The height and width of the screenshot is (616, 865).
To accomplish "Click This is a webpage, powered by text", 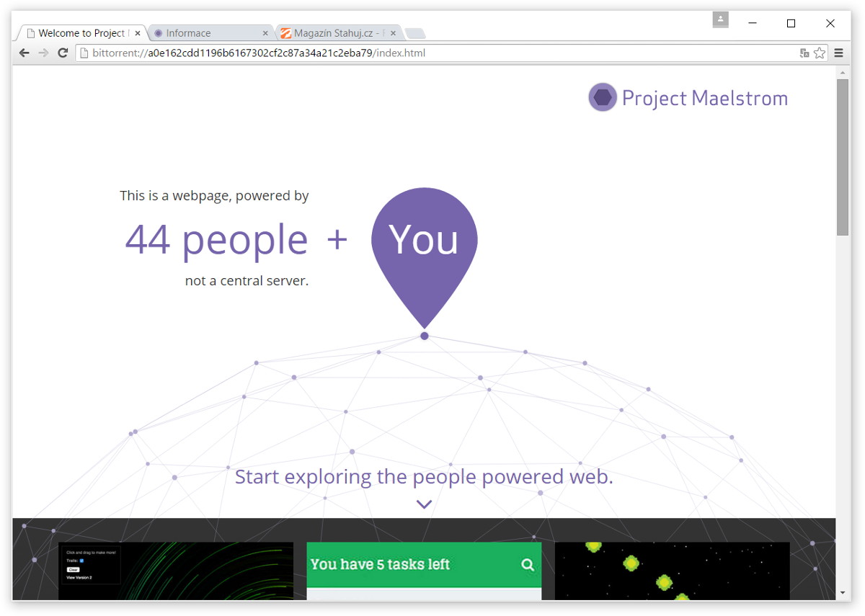I will click(x=214, y=195).
